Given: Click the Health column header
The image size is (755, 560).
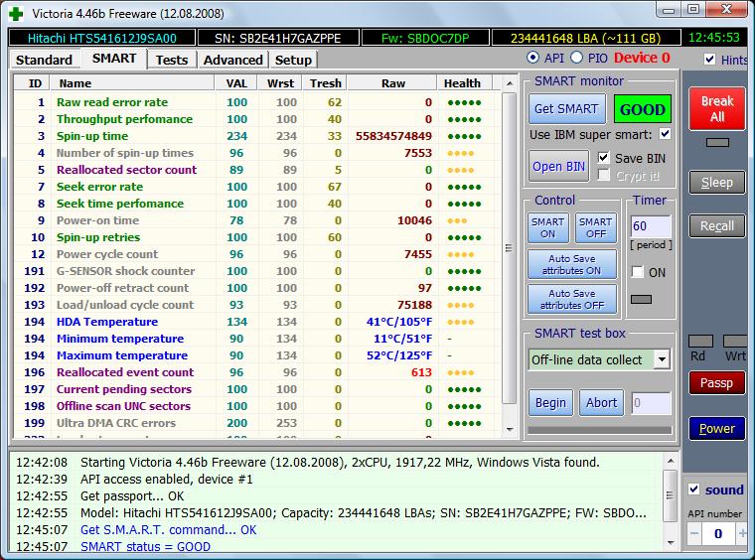Looking at the screenshot, I should tap(465, 83).
